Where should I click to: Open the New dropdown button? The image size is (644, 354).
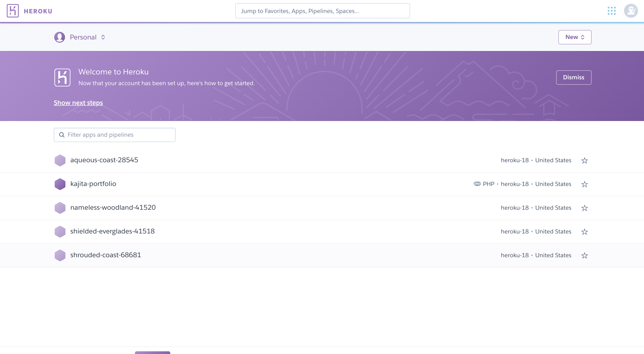(575, 37)
